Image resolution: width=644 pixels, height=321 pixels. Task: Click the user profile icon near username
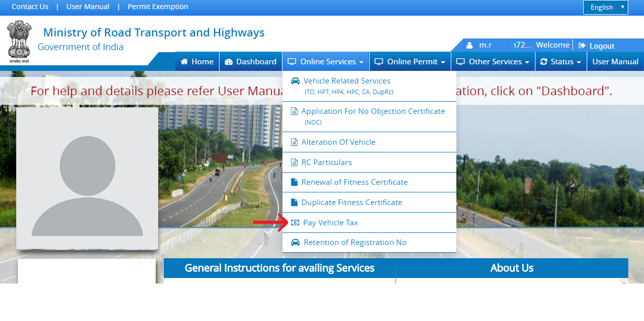[470, 46]
